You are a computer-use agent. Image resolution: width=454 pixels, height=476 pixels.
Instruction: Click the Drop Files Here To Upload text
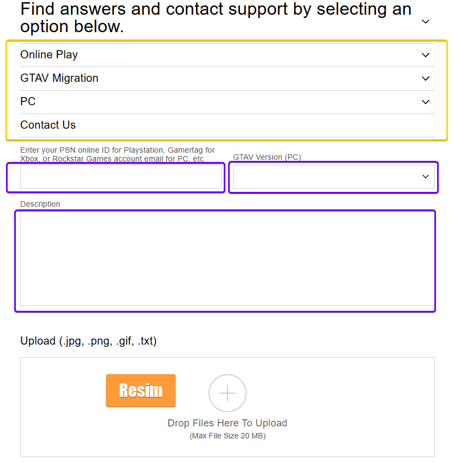(x=227, y=423)
